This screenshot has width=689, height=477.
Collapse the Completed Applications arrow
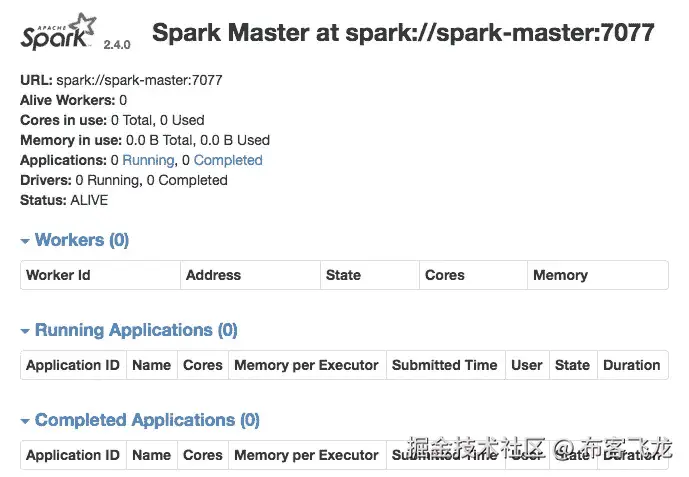click(25, 421)
